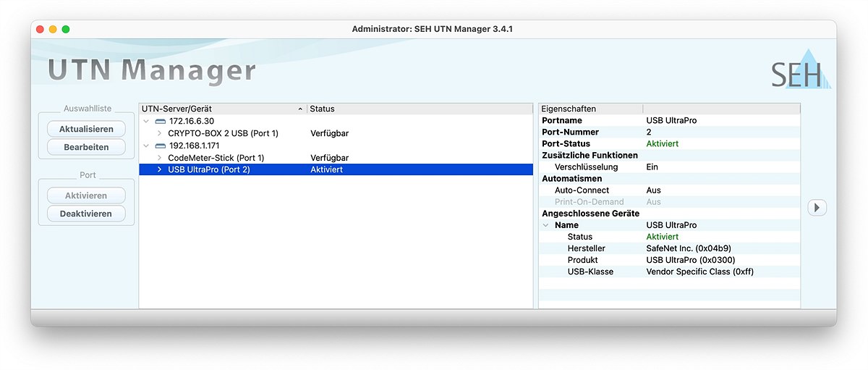Viewport: 868px width, 370px height.
Task: Click the Portname value USB UltraPro
Action: (671, 120)
